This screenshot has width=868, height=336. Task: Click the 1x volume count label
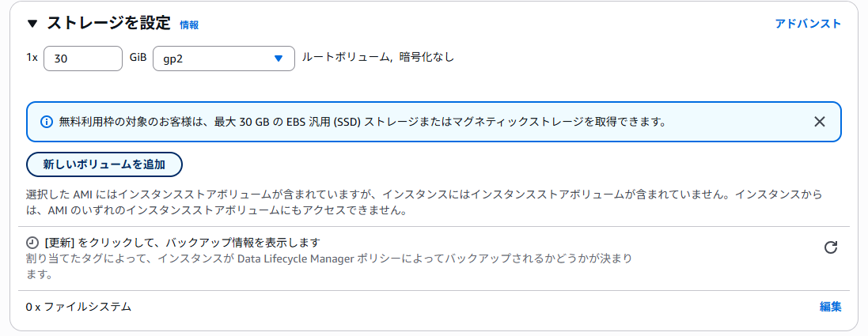click(x=32, y=57)
